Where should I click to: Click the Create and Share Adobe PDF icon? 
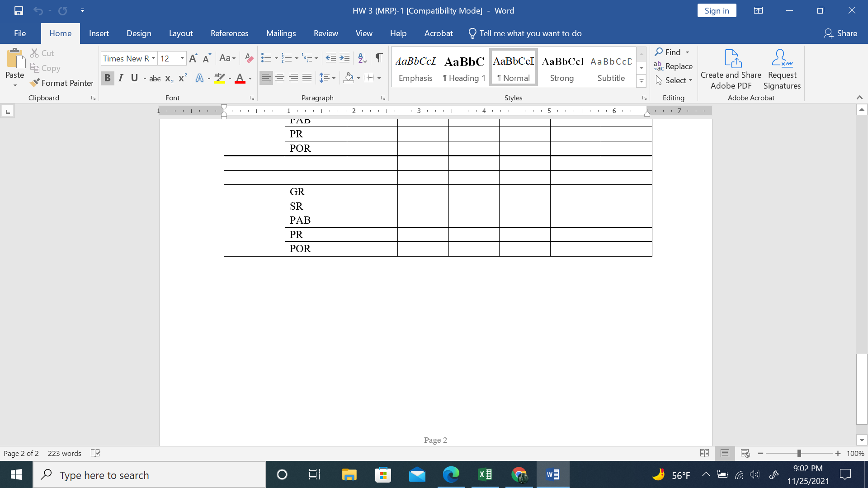(x=732, y=59)
